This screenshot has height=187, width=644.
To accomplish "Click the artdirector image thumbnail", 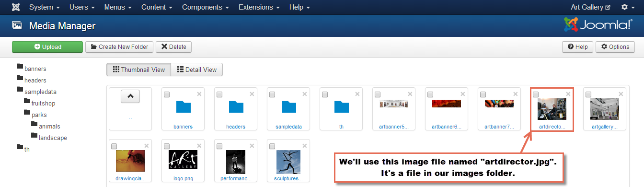I will pos(552,109).
